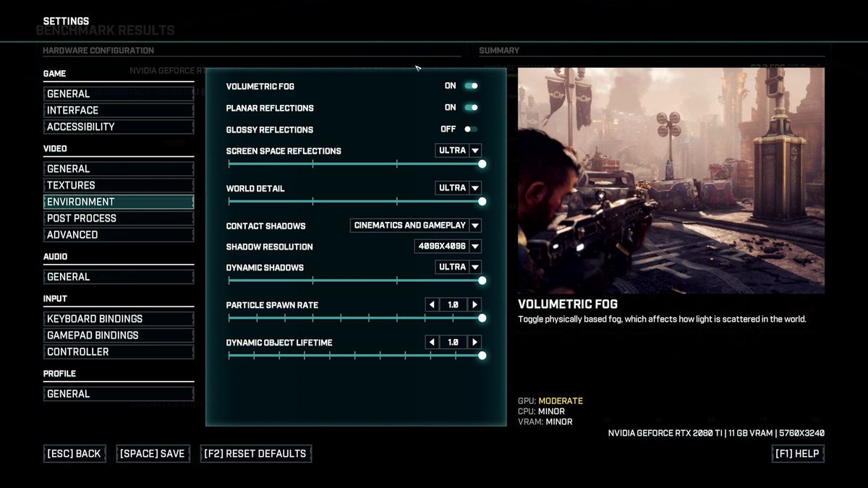The width and height of the screenshot is (868, 488).
Task: Select the Accessibility settings category
Action: pos(119,126)
